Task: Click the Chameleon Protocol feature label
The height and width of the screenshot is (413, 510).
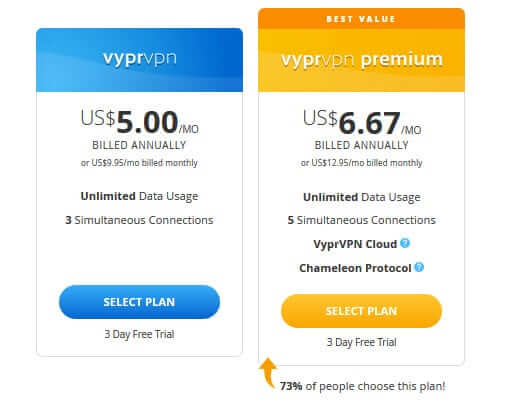Action: (x=355, y=268)
